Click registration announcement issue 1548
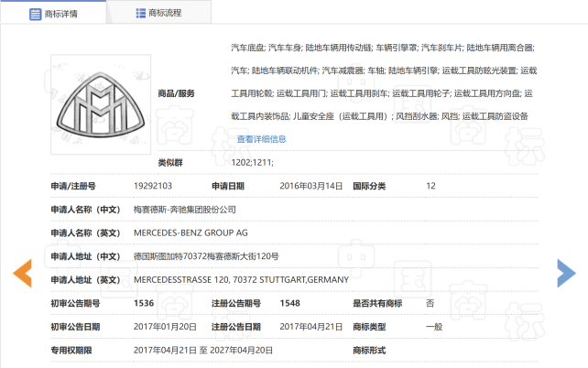Viewport: 588px width, 368px height. tap(289, 303)
